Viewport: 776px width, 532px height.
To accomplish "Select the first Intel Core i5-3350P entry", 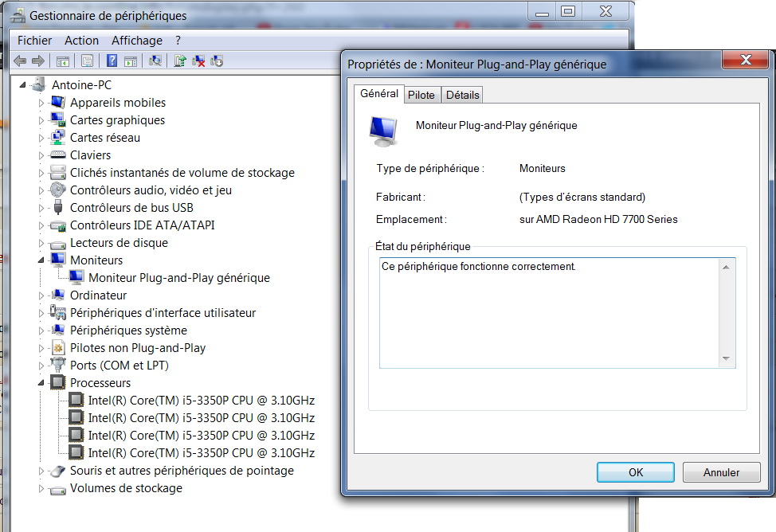I will [x=202, y=401].
